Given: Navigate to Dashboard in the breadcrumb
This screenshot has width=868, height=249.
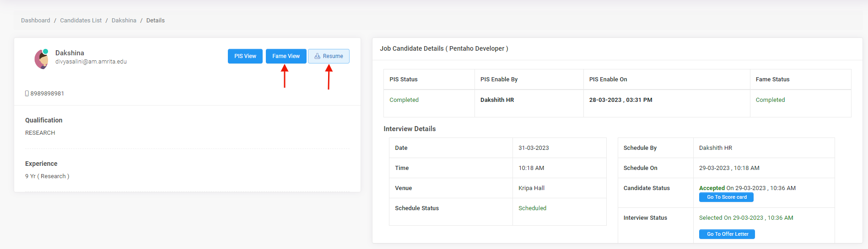Looking at the screenshot, I should point(36,21).
